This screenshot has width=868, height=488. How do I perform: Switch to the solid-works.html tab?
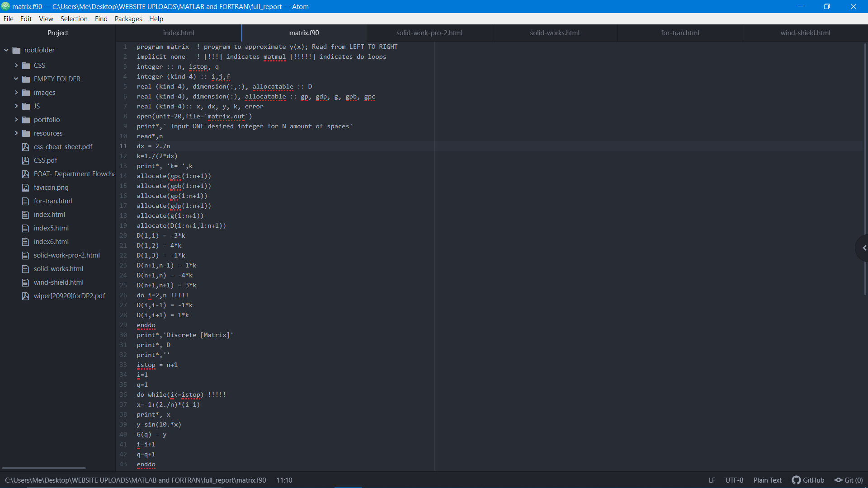[555, 33]
